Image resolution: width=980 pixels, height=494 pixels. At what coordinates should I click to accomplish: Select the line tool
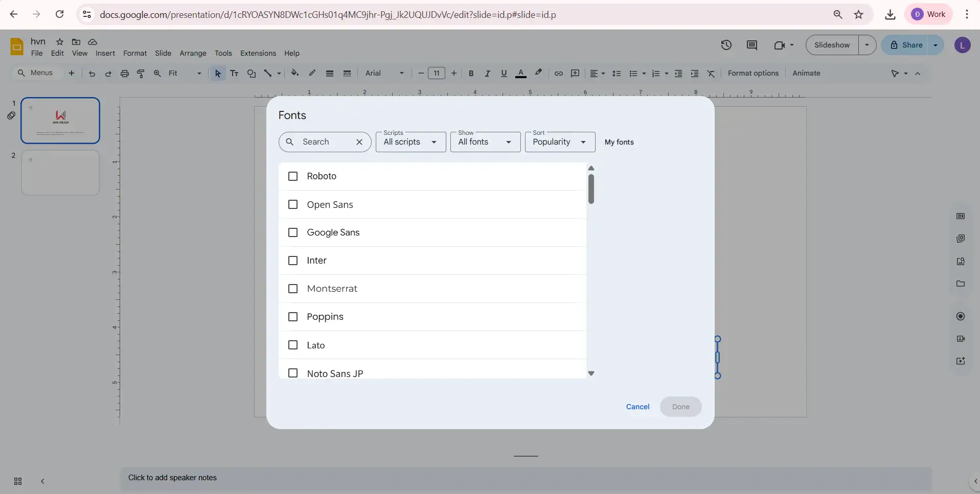click(268, 74)
